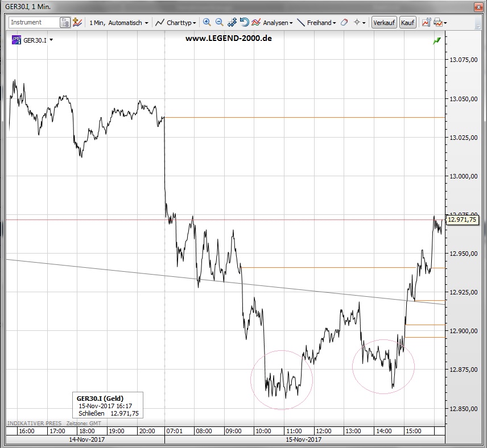Expand the GER30.I instrument dropdown arrow
The image size is (487, 448).
pyautogui.click(x=51, y=40)
